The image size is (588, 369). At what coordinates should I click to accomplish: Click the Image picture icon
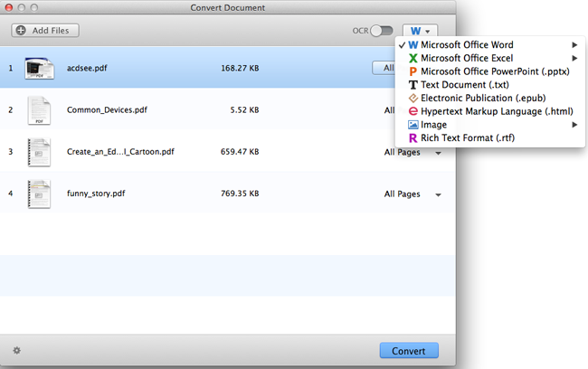click(413, 125)
